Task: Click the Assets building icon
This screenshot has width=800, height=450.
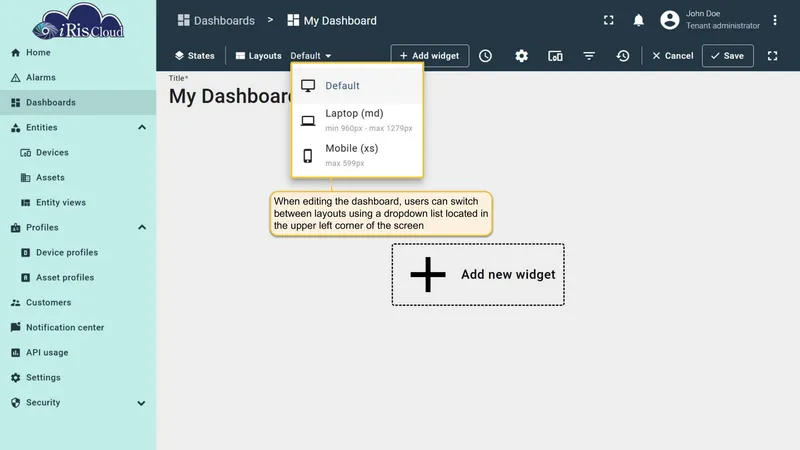Action: (25, 178)
